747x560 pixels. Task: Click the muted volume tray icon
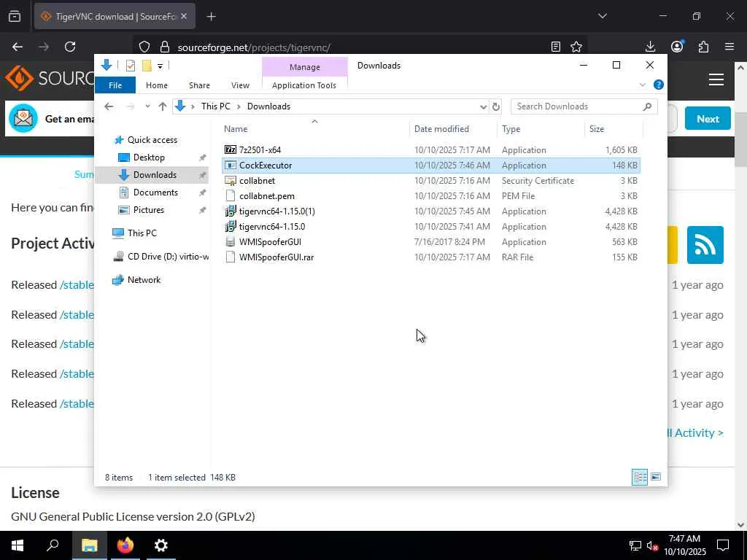[652, 545]
